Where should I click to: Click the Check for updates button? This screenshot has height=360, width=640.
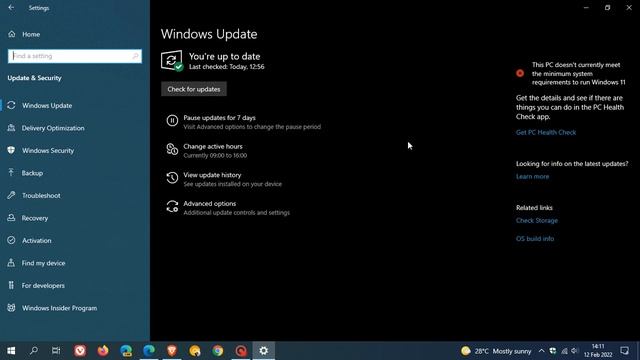pyautogui.click(x=193, y=89)
